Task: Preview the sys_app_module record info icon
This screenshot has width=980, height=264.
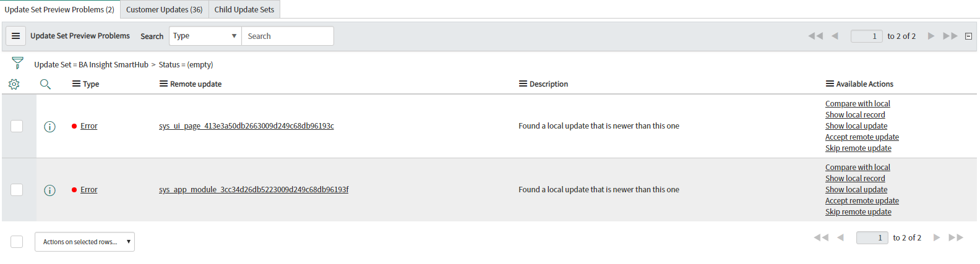Action: 50,190
